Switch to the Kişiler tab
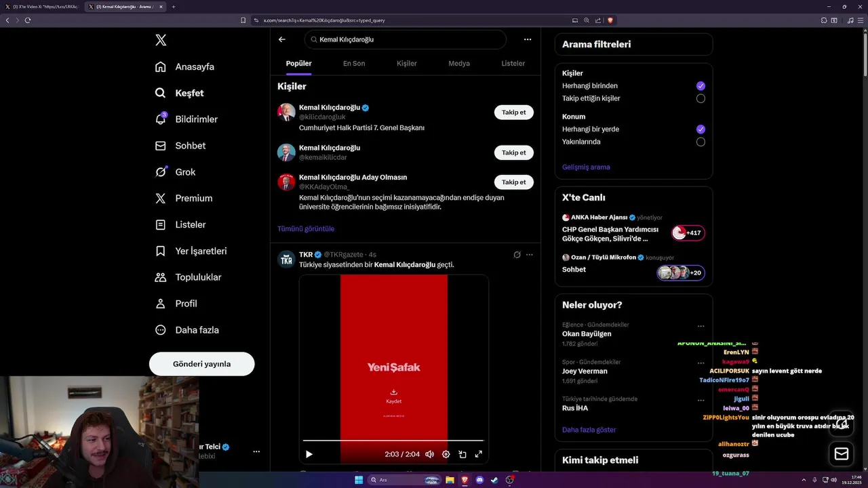Viewport: 868px width, 488px height. point(407,64)
